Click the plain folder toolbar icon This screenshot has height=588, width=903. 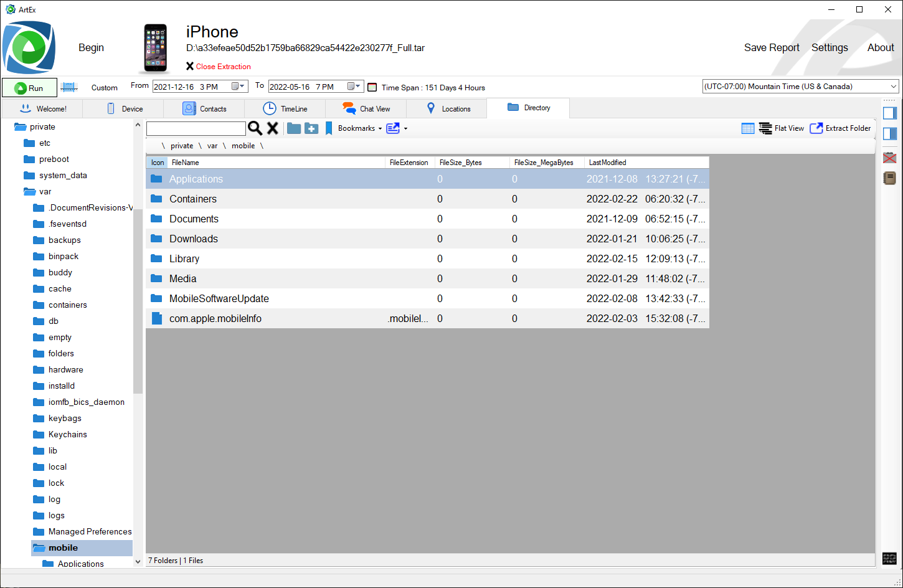294,128
